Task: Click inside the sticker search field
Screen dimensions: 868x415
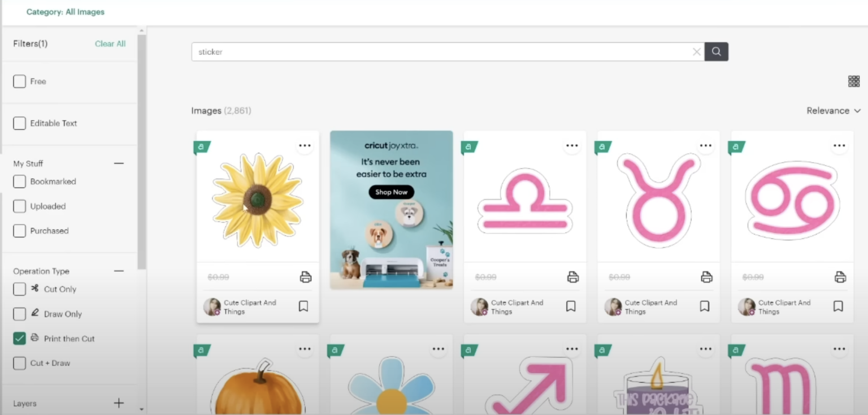Action: pyautogui.click(x=441, y=52)
